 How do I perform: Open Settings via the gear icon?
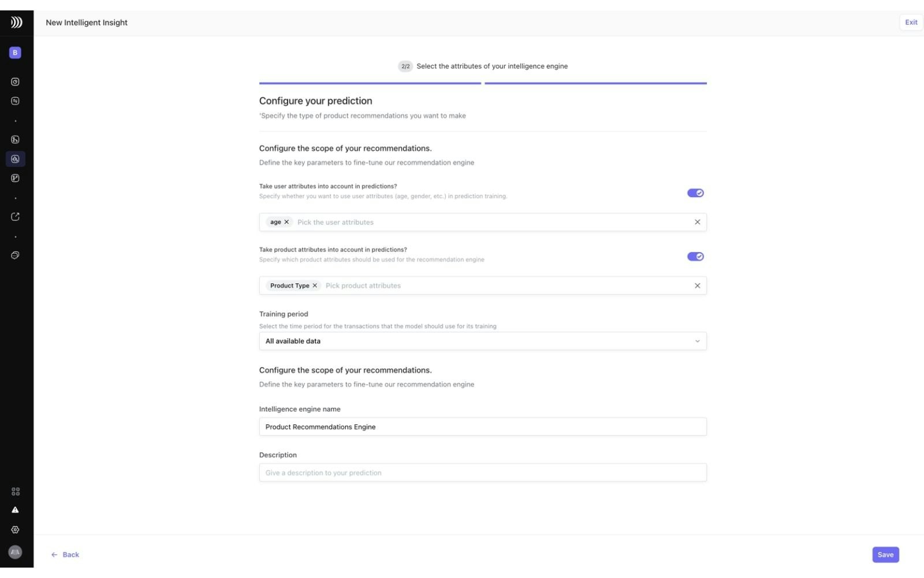tap(15, 529)
